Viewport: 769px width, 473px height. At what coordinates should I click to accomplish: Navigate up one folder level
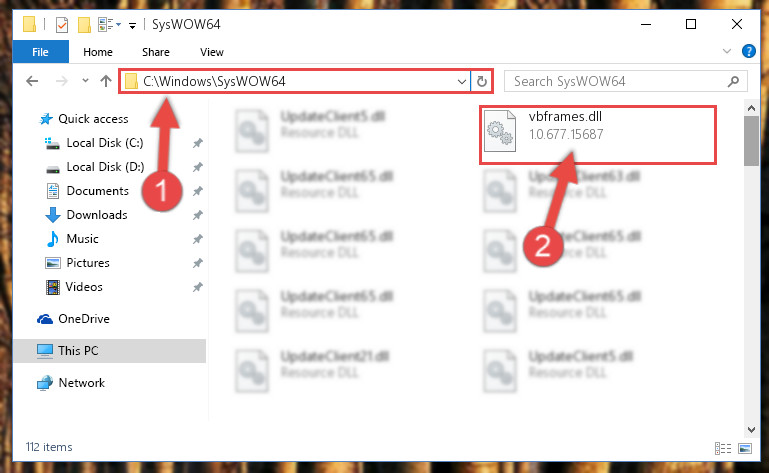coord(106,81)
